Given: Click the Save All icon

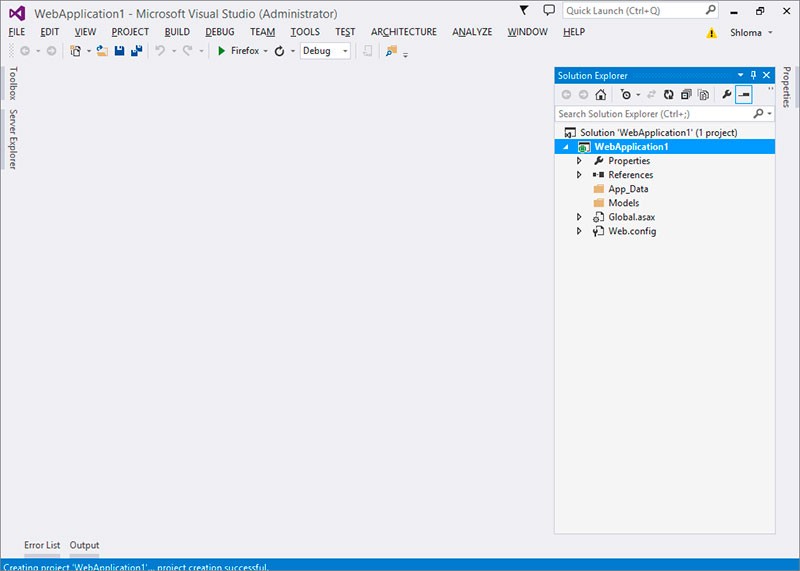Looking at the screenshot, I should click(137, 51).
